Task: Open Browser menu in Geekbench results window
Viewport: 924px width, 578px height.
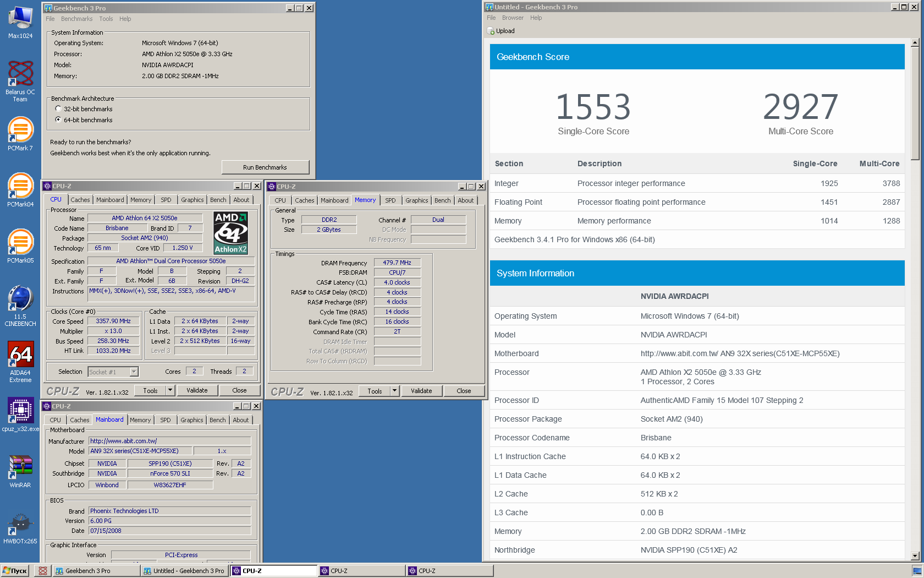Action: pos(513,18)
